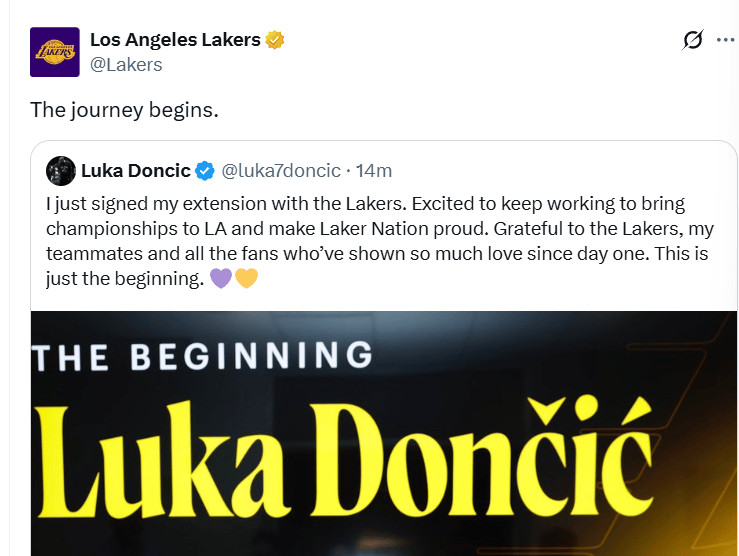The width and height of the screenshot is (739, 556).
Task: Select the quoted tweet card border area
Action: click(384, 348)
